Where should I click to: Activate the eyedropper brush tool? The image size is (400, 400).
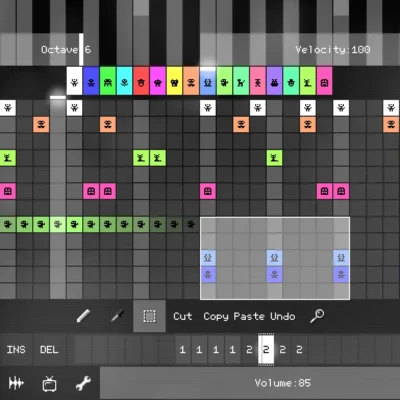tap(117, 316)
